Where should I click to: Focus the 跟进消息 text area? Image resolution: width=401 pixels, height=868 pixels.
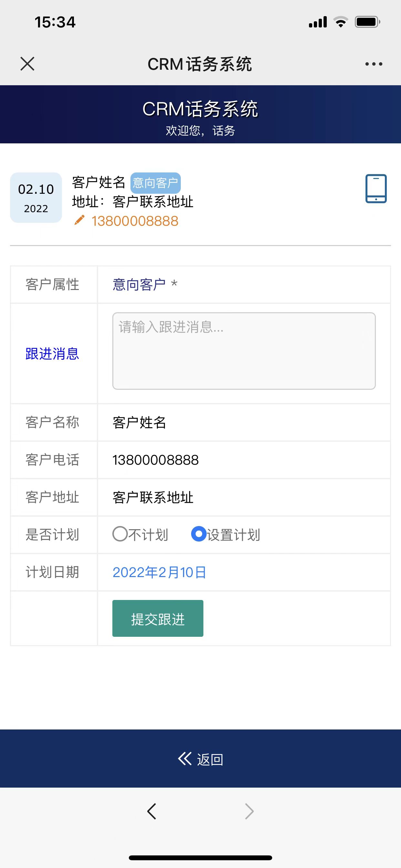click(244, 351)
